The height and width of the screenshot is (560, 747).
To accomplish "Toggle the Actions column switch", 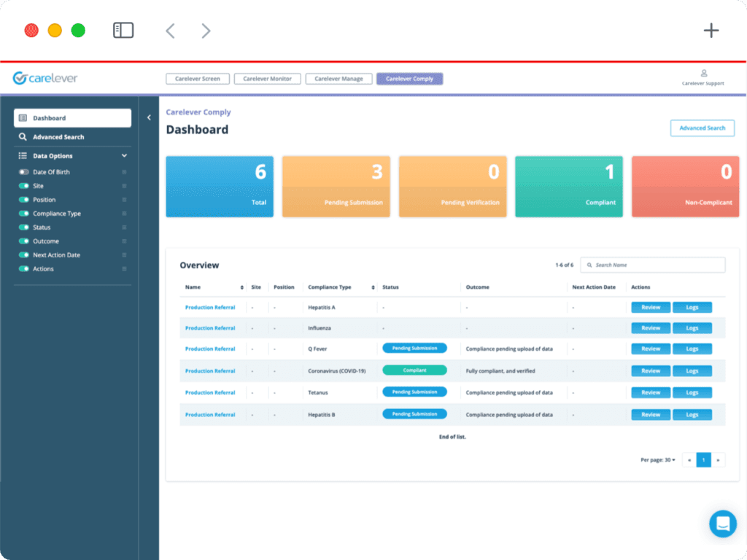I will tap(24, 268).
